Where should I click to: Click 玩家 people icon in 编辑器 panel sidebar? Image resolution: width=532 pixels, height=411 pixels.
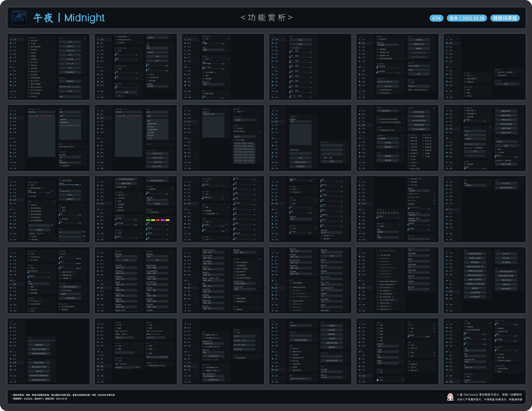360,47
